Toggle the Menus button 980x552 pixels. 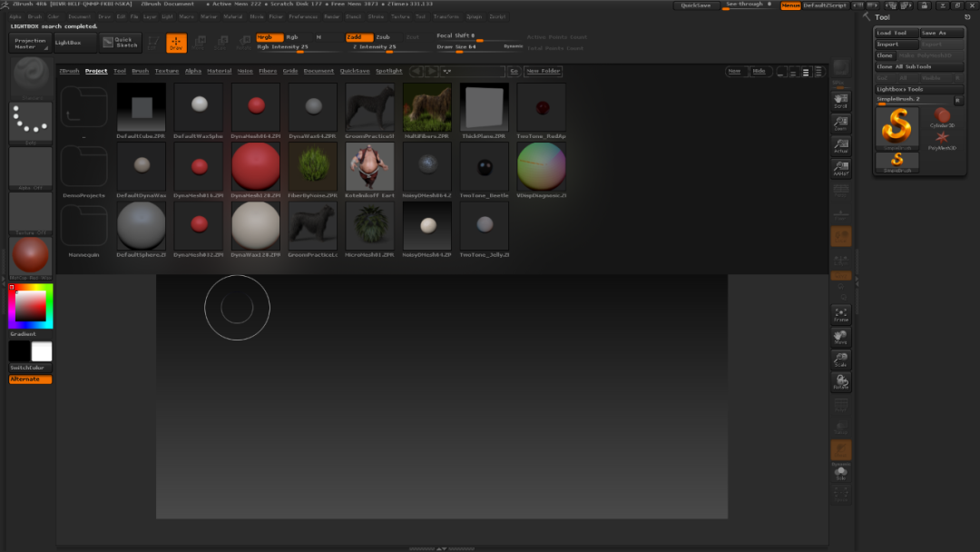pyautogui.click(x=790, y=5)
